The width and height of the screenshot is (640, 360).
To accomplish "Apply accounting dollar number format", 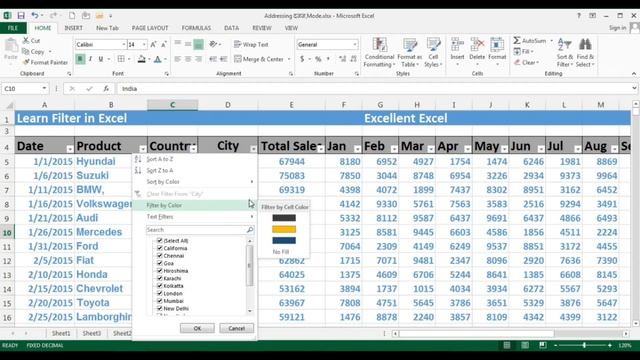I will [x=302, y=59].
